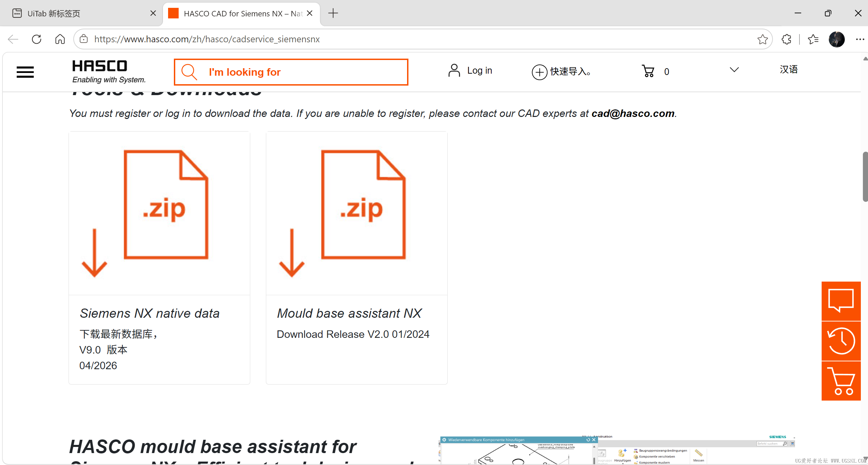Open a new browser tab
868x465 pixels.
pos(333,13)
